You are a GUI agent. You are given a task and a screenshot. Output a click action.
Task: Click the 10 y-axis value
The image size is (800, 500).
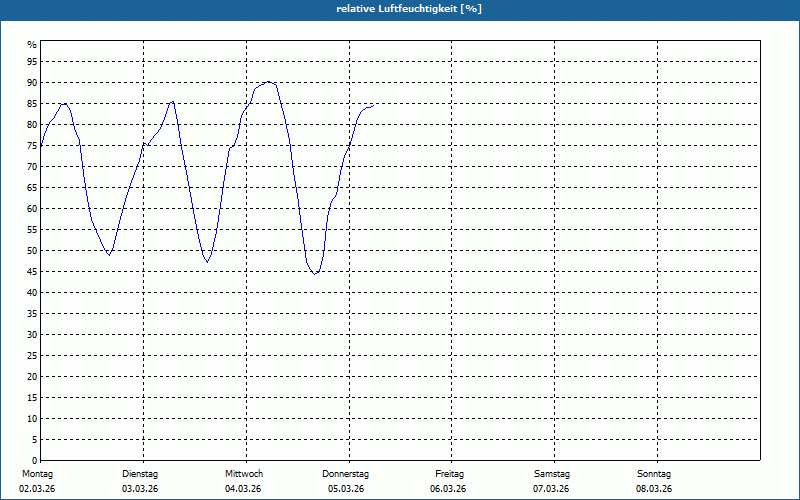[x=32, y=418]
